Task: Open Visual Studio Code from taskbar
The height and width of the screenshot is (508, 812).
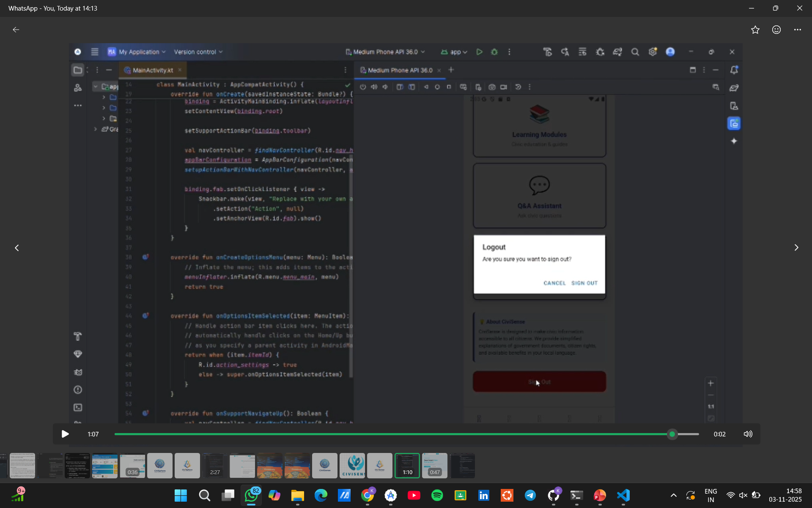Action: (623, 495)
